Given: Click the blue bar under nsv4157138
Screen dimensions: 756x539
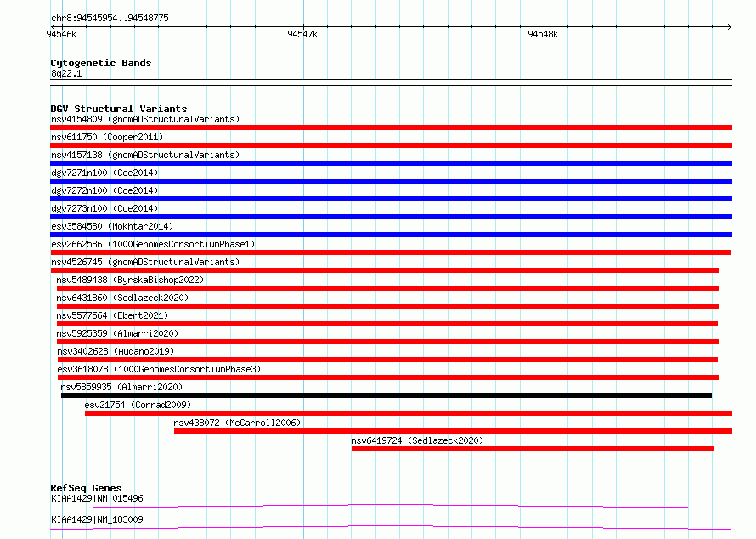Looking at the screenshot, I should click(391, 163).
